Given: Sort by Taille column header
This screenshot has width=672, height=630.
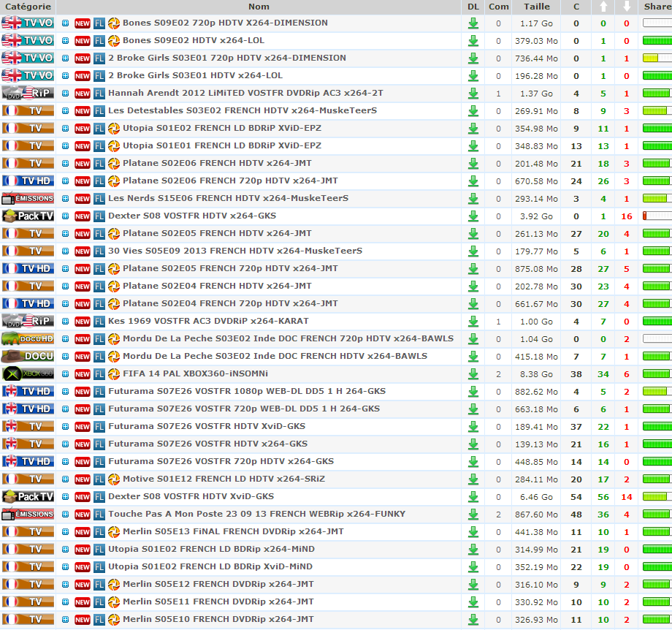Looking at the screenshot, I should coord(537,7).
